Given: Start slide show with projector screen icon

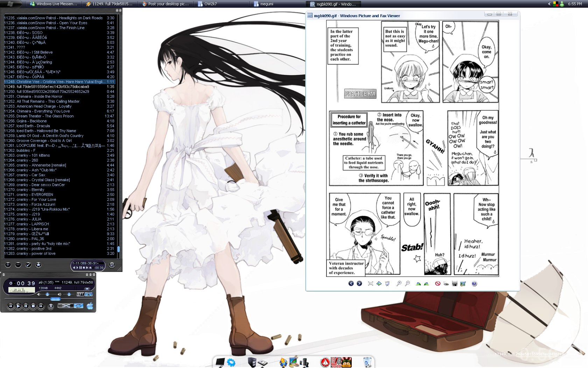Looking at the screenshot, I should pos(387,284).
